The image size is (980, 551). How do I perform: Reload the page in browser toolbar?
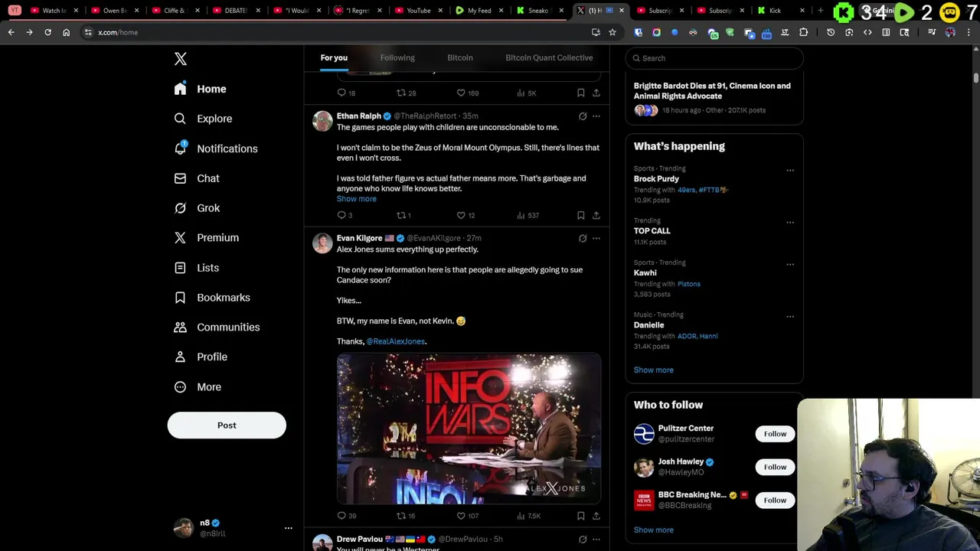click(47, 32)
